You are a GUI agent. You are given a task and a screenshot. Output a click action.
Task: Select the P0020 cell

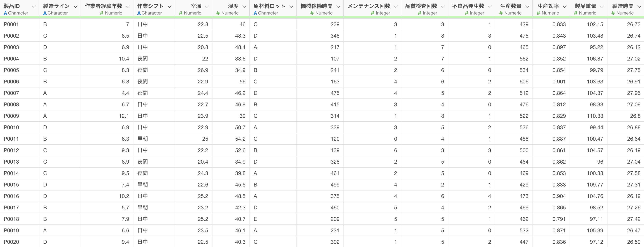coord(19,242)
